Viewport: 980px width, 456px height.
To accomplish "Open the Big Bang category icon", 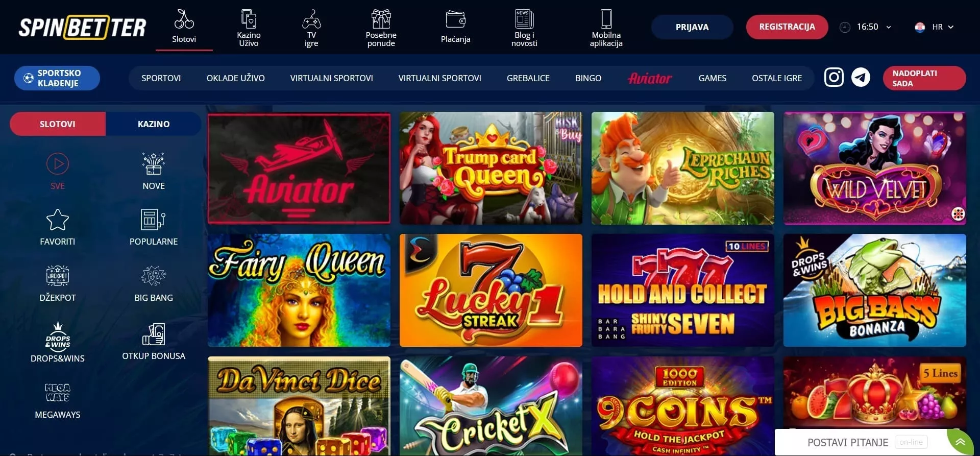I will (154, 276).
